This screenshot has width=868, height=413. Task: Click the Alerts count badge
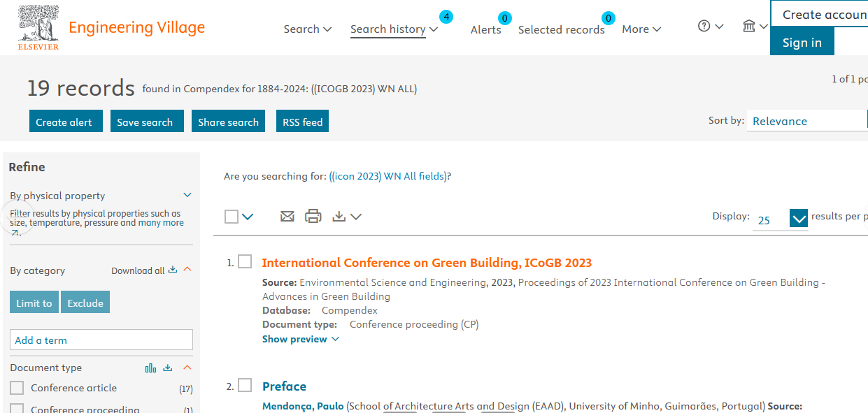point(504,18)
